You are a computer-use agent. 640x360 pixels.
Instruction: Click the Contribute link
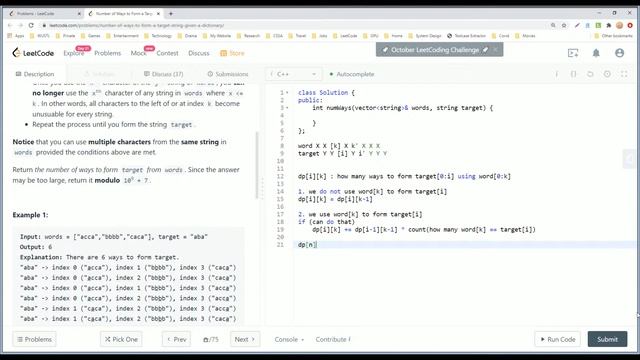[333, 339]
